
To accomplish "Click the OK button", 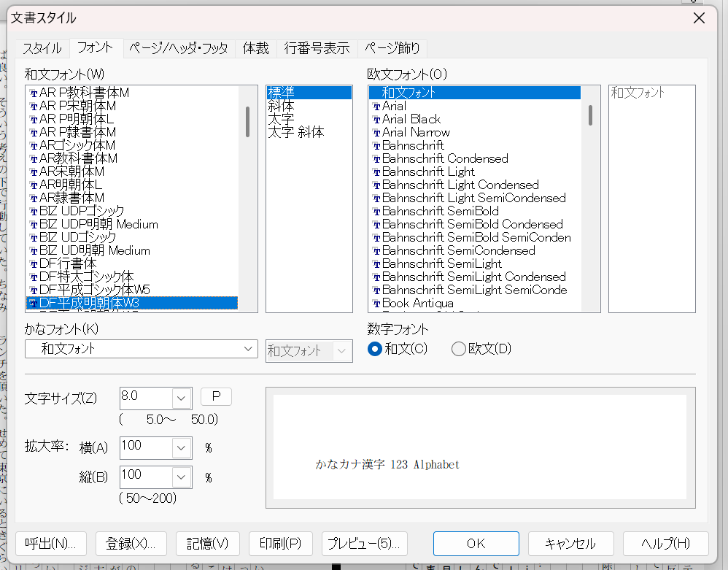I will tap(476, 543).
